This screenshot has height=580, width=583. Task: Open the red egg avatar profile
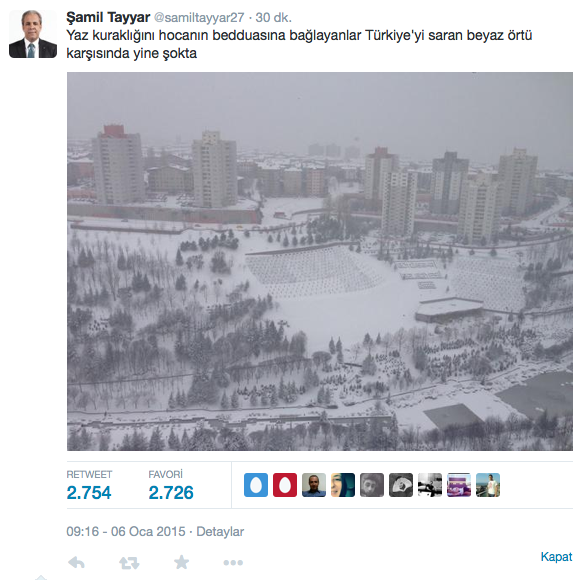[x=285, y=485]
